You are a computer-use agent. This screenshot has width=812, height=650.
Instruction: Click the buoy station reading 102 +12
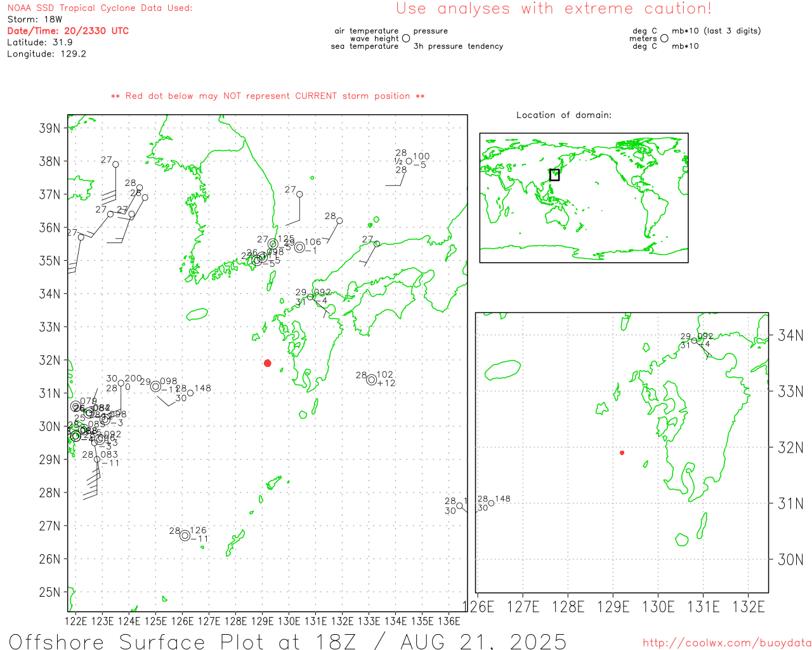coord(372,380)
